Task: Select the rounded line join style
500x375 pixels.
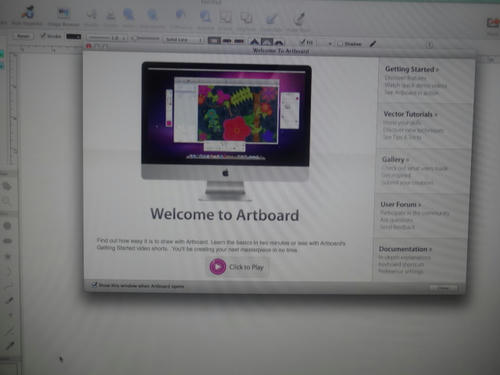Action: (x=279, y=42)
